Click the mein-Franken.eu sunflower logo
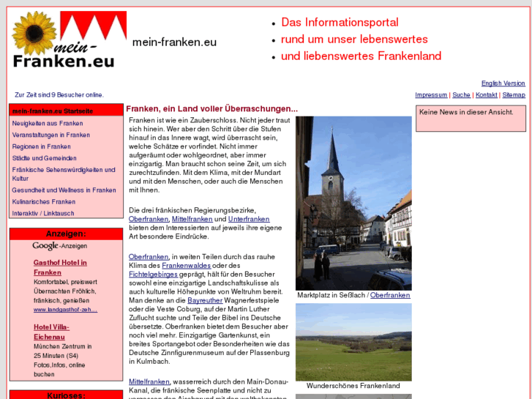 click(70, 40)
